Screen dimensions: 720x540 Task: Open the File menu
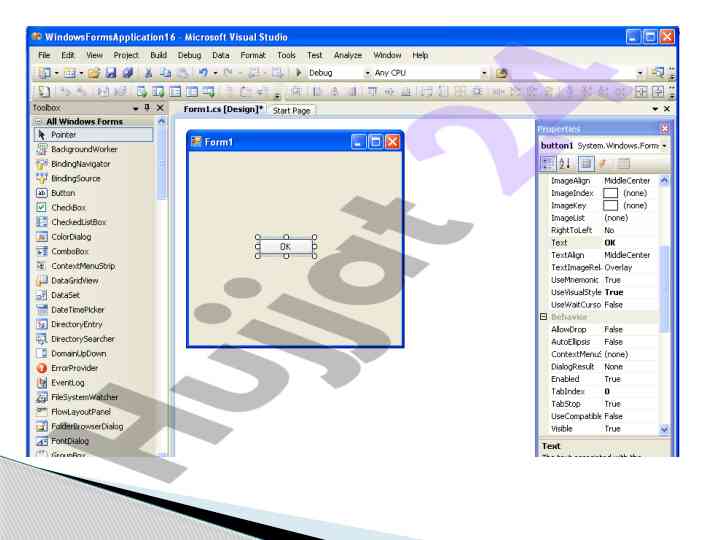click(44, 55)
